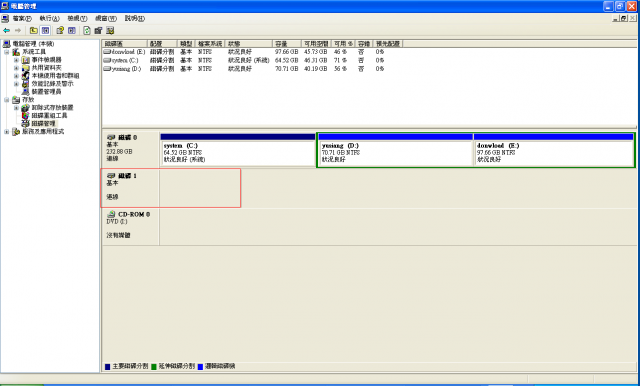This screenshot has height=386, width=640.
Task: Click the CD-ROM 0 drive icon
Action: [111, 214]
